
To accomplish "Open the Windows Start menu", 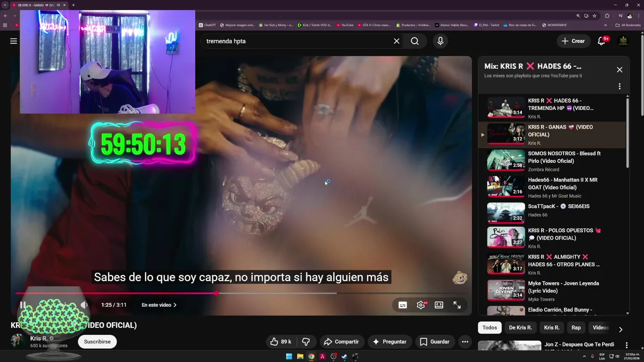I will [289, 356].
